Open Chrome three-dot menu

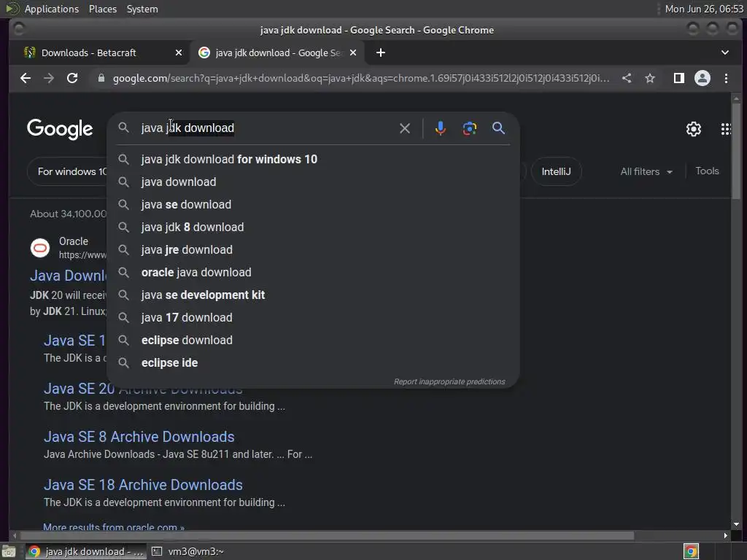[726, 78]
